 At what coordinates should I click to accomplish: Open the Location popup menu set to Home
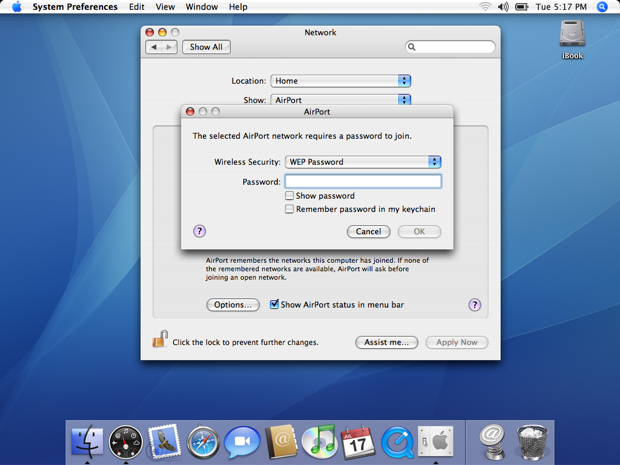pos(341,81)
